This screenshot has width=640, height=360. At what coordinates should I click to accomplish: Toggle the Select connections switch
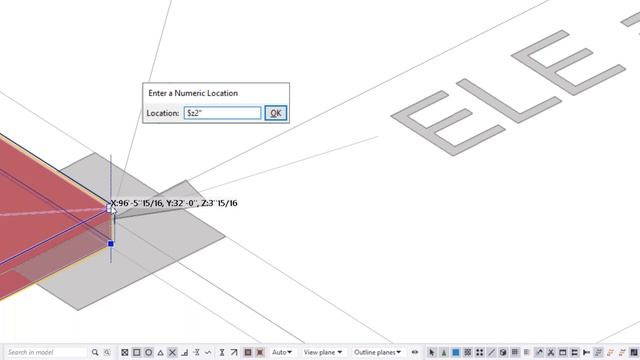(x=444, y=352)
